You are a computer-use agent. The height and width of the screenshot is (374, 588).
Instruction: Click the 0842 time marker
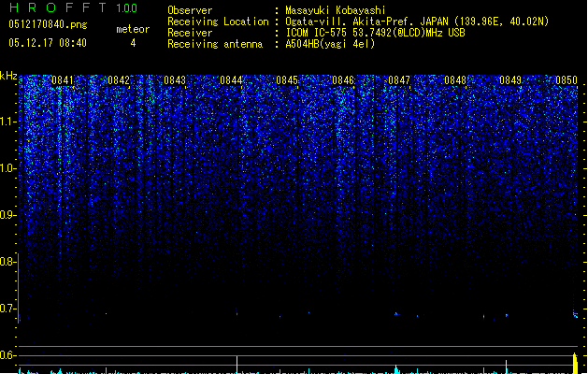point(119,80)
